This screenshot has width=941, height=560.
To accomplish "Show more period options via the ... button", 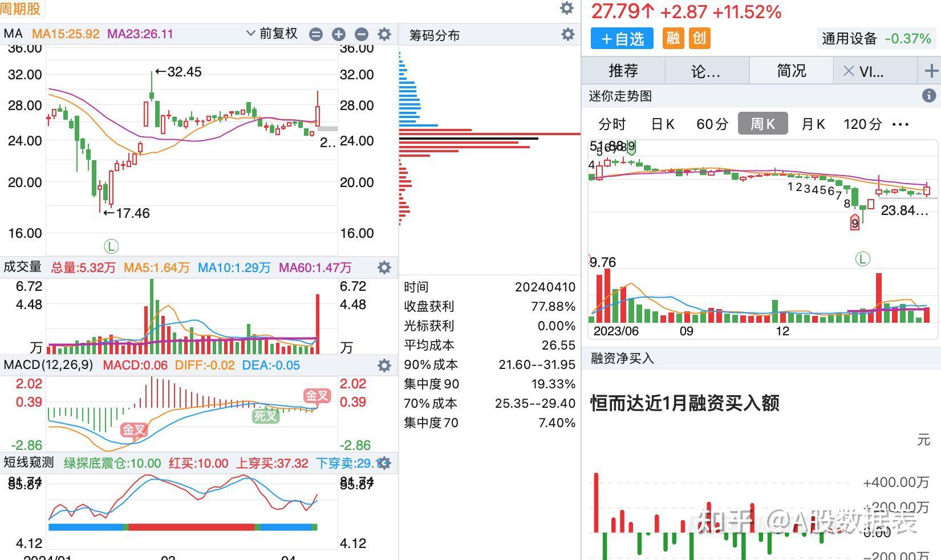I will tap(900, 124).
